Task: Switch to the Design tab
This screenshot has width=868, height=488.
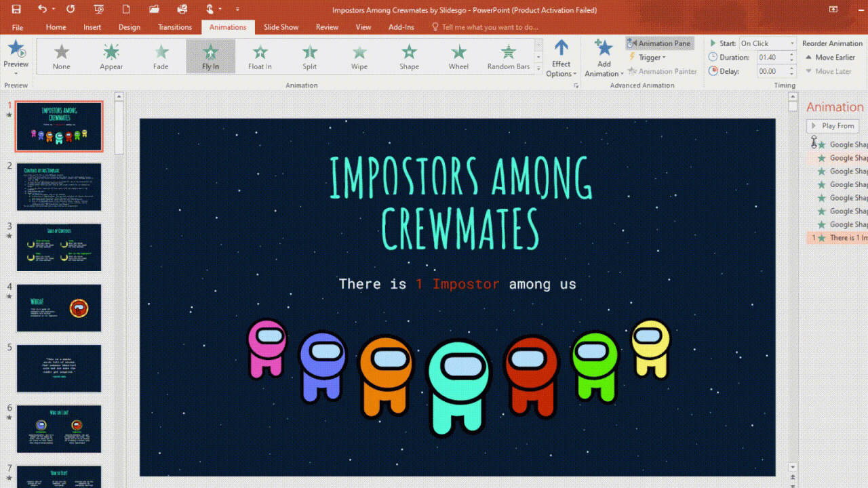Action: (130, 27)
